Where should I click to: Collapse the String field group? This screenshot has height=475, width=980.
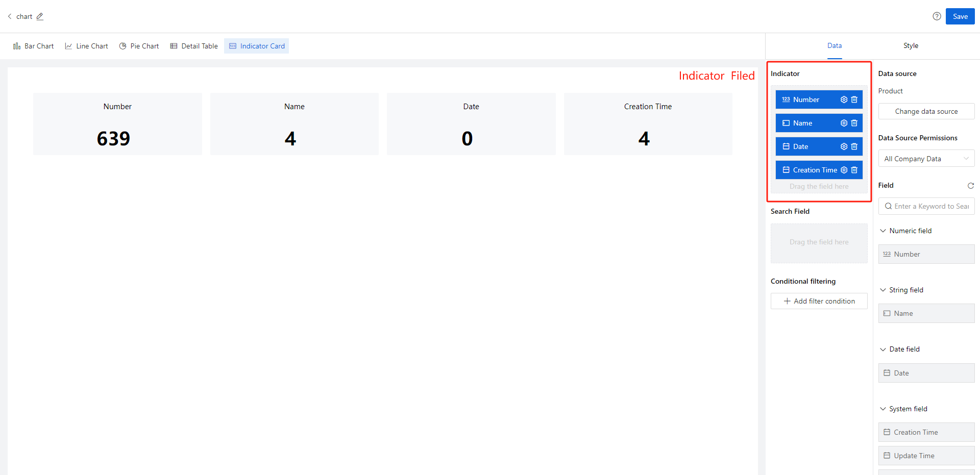click(883, 290)
